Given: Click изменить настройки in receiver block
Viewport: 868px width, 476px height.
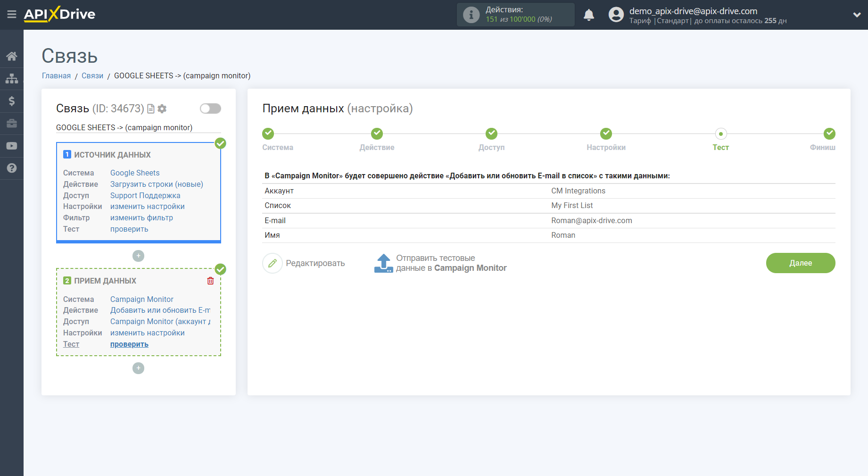Looking at the screenshot, I should (x=148, y=333).
